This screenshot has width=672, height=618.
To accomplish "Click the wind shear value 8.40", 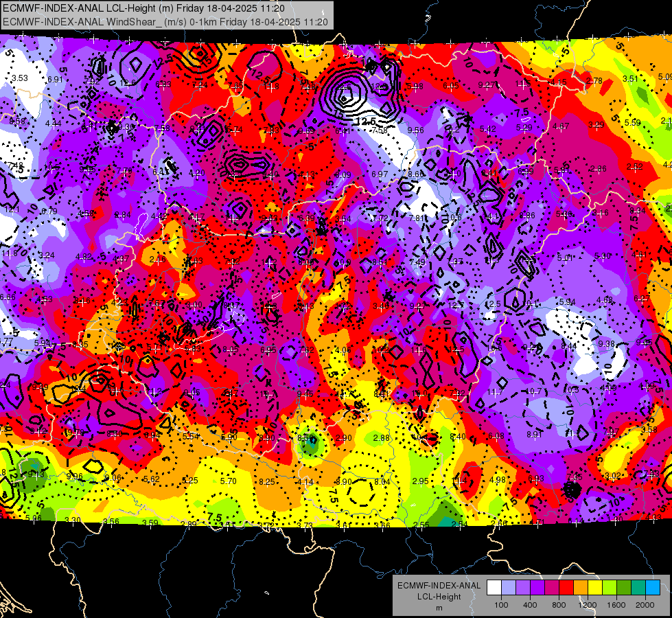I will pyautogui.click(x=458, y=437).
